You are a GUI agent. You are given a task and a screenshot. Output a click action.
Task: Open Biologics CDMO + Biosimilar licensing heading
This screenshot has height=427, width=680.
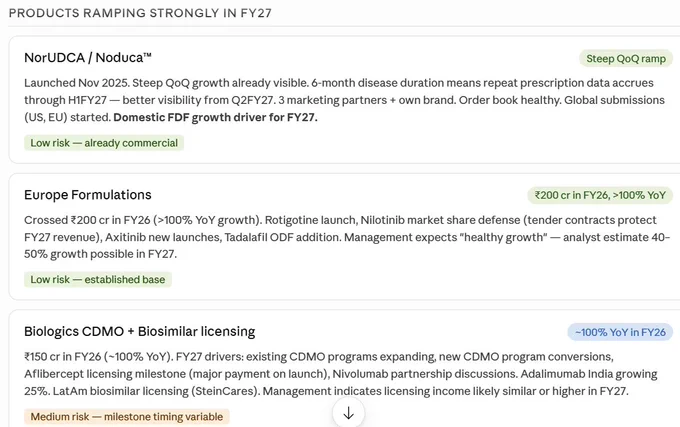click(x=140, y=331)
